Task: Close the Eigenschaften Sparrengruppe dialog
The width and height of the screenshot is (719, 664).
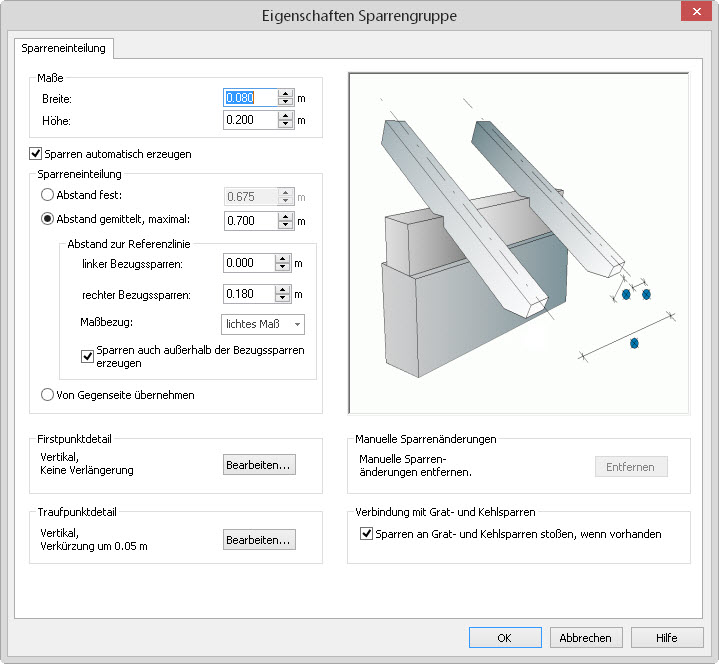Action: tap(696, 11)
